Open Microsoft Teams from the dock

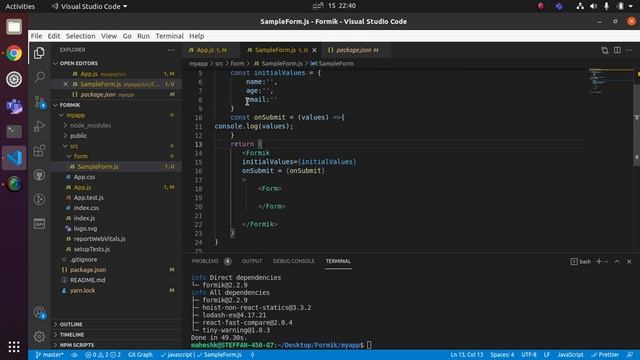pyautogui.click(x=14, y=106)
